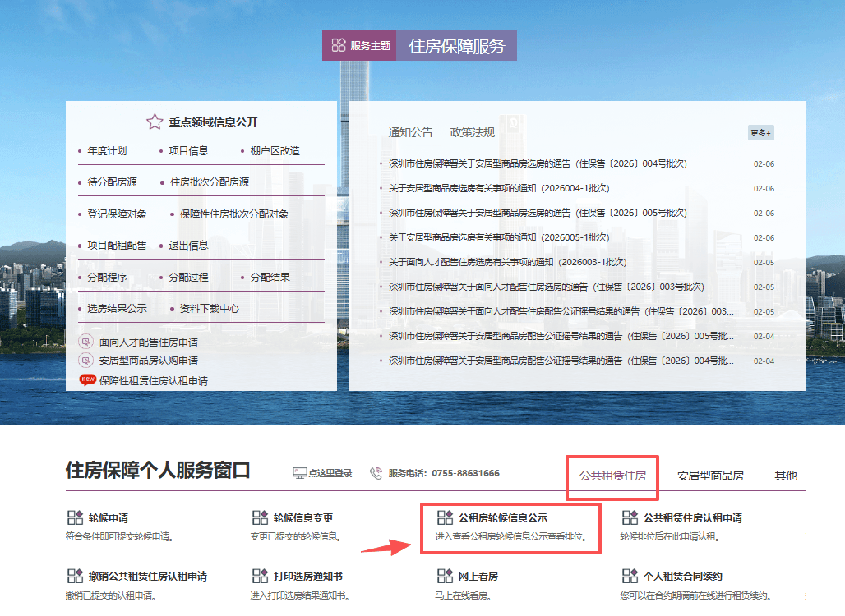Click the star icon beside 重点领域信息公开

tap(154, 121)
